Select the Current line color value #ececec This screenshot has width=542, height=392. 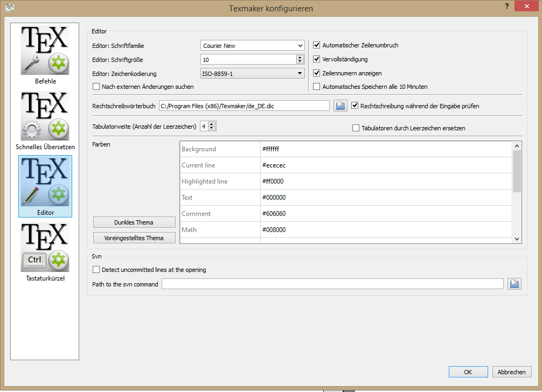click(x=386, y=165)
